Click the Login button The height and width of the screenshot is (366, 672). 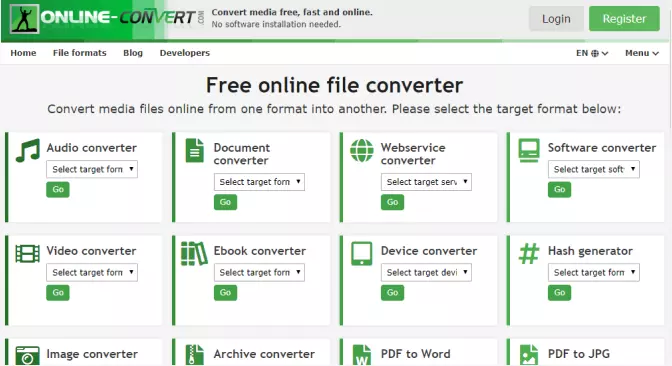[x=556, y=19]
